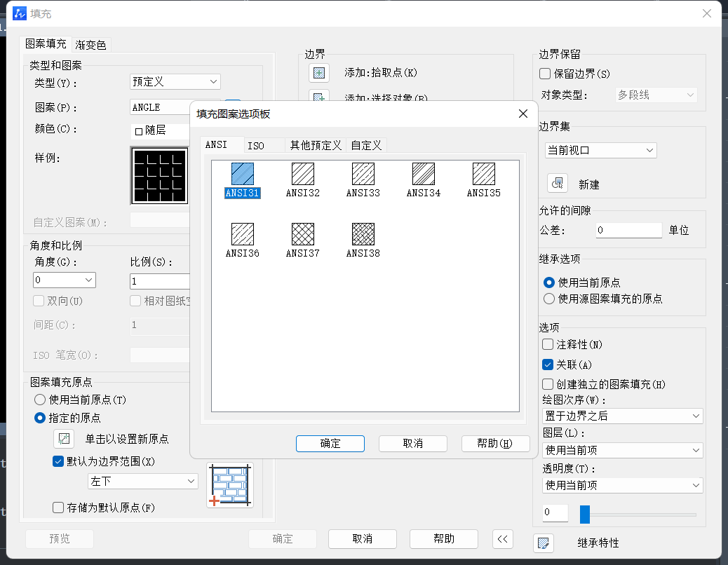Switch to the 渐变色 gradient tab
The height and width of the screenshot is (565, 728).
click(91, 45)
